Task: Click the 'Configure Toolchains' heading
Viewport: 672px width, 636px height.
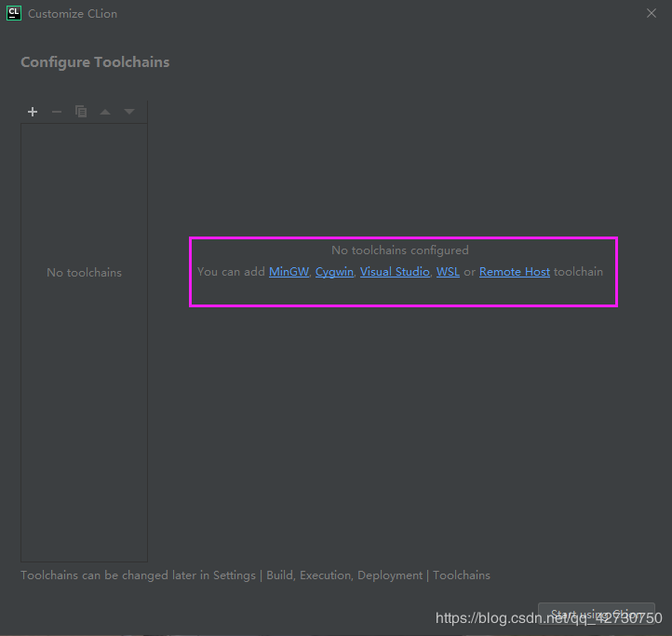Action: click(x=95, y=62)
